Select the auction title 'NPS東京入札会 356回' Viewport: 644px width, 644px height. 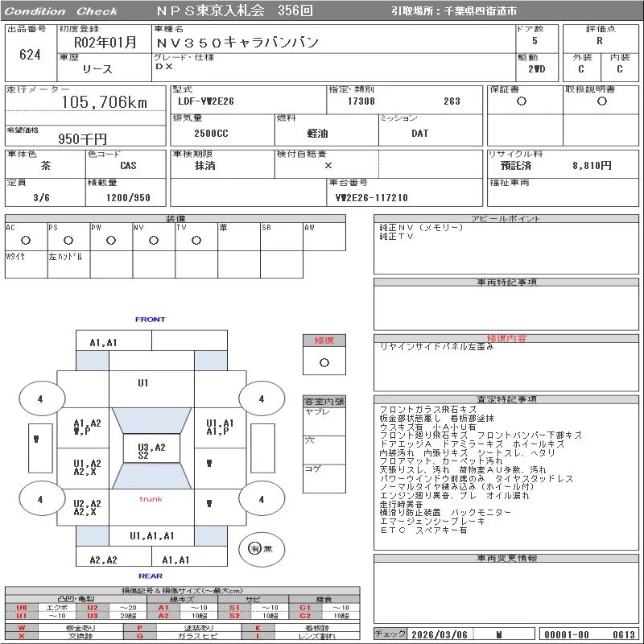pyautogui.click(x=234, y=10)
